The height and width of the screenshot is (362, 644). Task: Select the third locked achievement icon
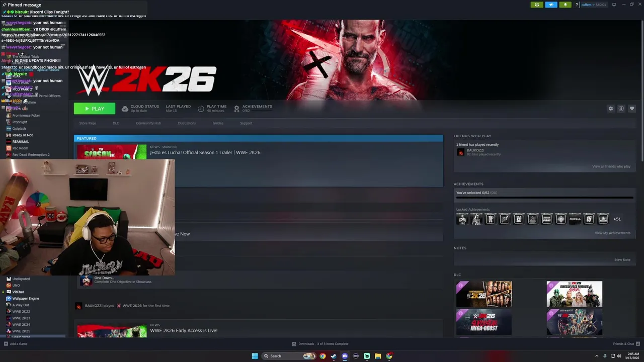[x=490, y=219]
